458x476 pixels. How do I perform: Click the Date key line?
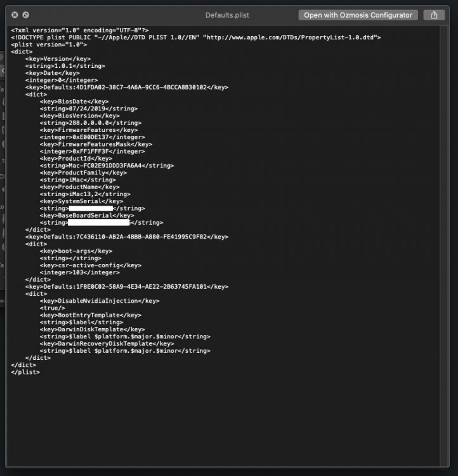coord(53,73)
